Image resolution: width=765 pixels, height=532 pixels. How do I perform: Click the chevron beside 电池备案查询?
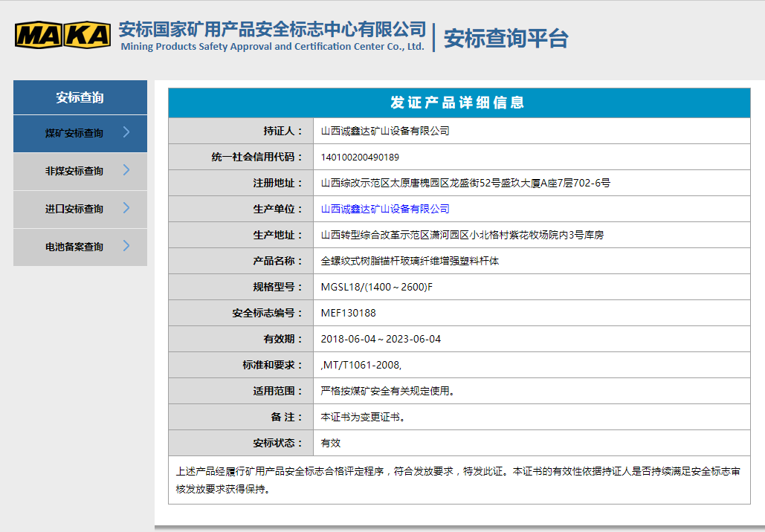point(126,246)
